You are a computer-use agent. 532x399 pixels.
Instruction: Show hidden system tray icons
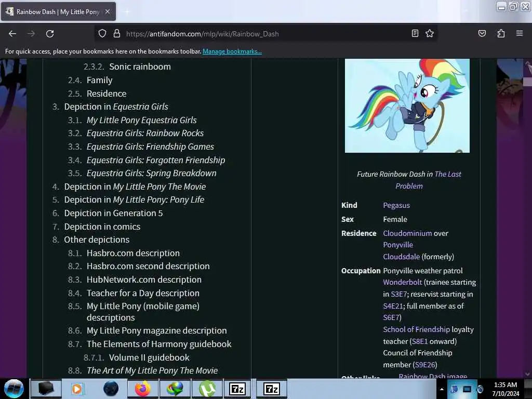coord(442,389)
